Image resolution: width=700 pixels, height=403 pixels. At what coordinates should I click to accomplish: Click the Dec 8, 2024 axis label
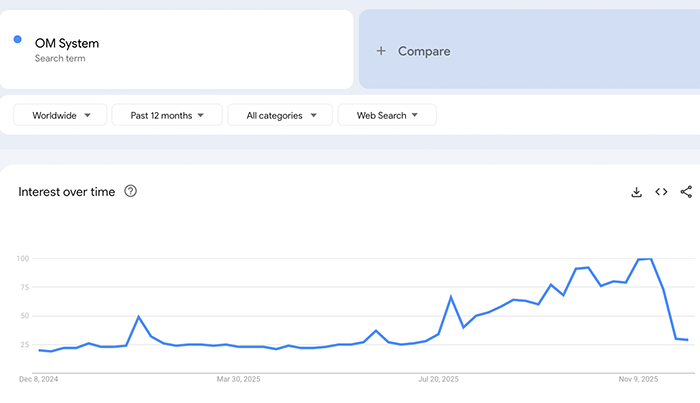(x=40, y=379)
